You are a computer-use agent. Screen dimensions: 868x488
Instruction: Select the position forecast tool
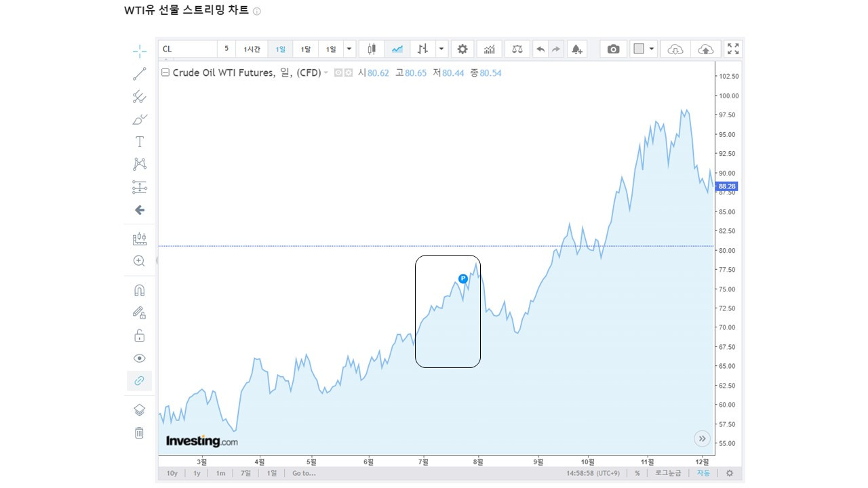(139, 187)
